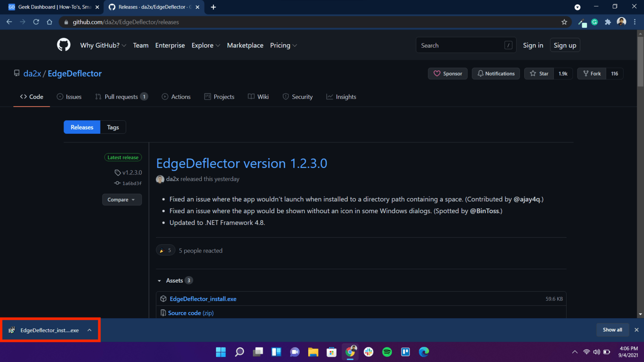Select the Code tab

(x=32, y=97)
